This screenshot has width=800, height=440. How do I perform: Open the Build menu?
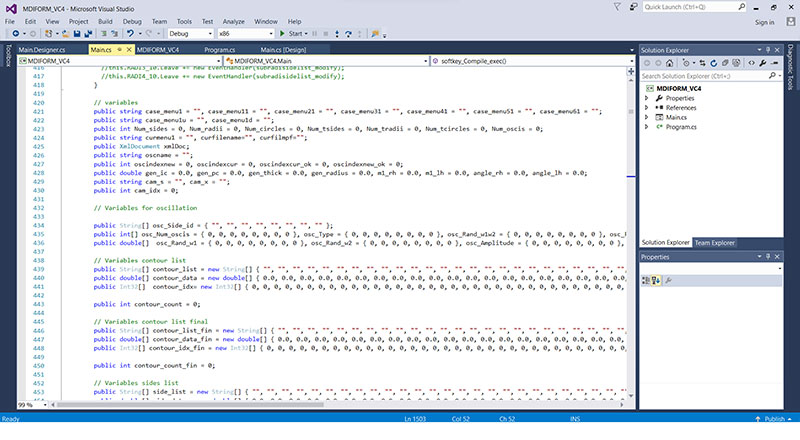click(105, 21)
